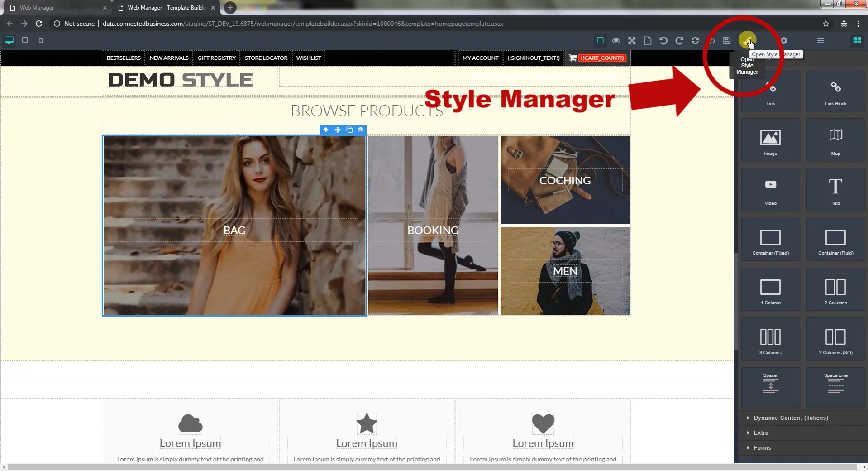
Task: Click the MY ACCOUNT link
Action: 480,58
